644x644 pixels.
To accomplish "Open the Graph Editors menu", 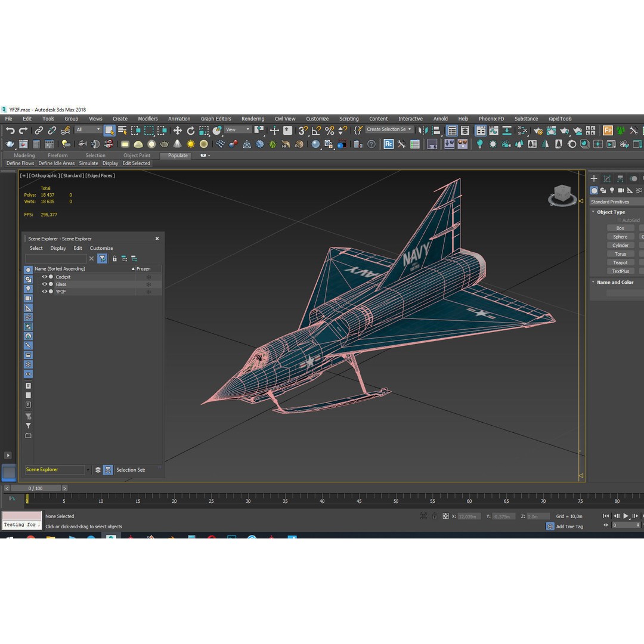I will (x=216, y=119).
